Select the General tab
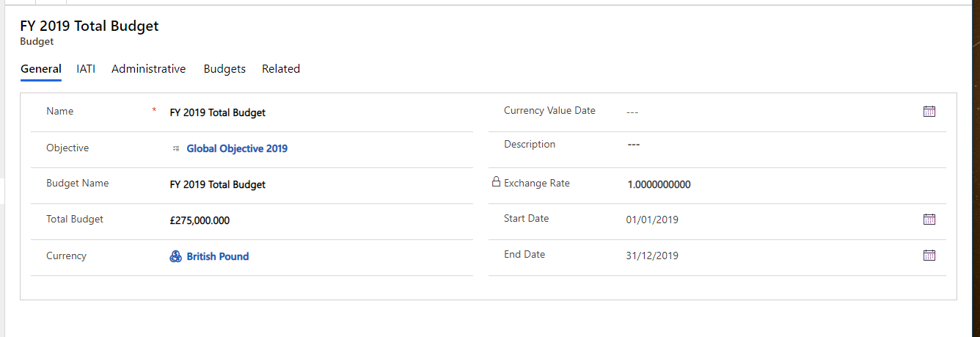This screenshot has width=980, height=337. point(41,69)
